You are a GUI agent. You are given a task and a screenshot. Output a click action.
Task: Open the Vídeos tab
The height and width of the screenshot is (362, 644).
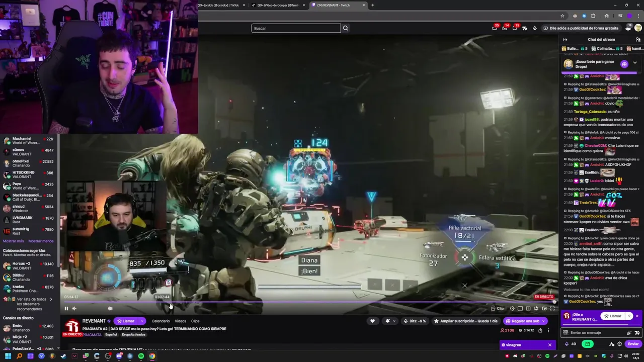[x=180, y=321]
